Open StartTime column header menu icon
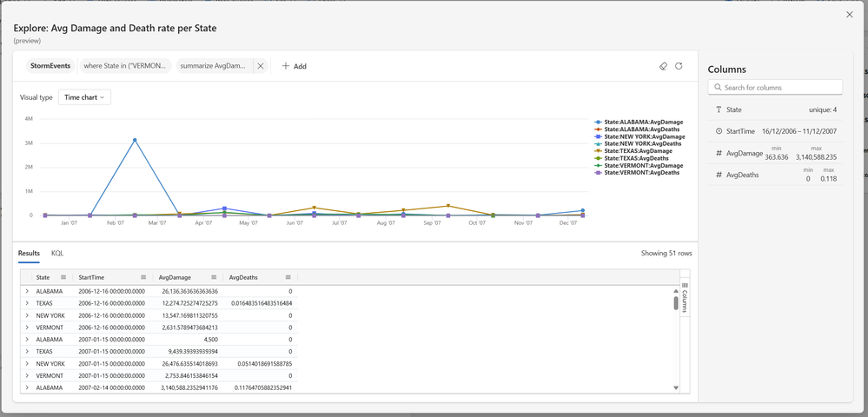868x417 pixels. click(143, 277)
